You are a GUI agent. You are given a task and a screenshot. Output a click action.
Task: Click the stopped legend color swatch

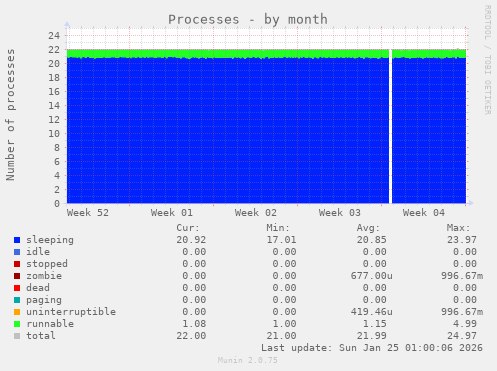[x=17, y=264]
